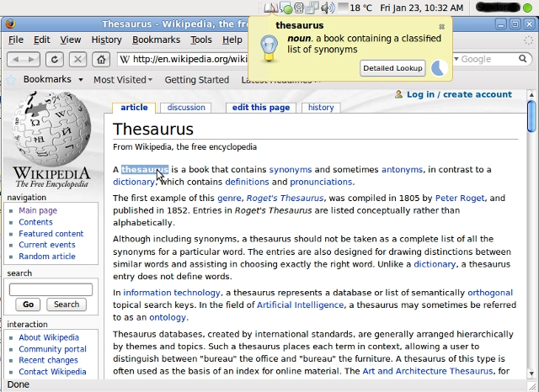Screen dimensions: 539x392
Task: Follow the genre link
Action: click(x=229, y=199)
